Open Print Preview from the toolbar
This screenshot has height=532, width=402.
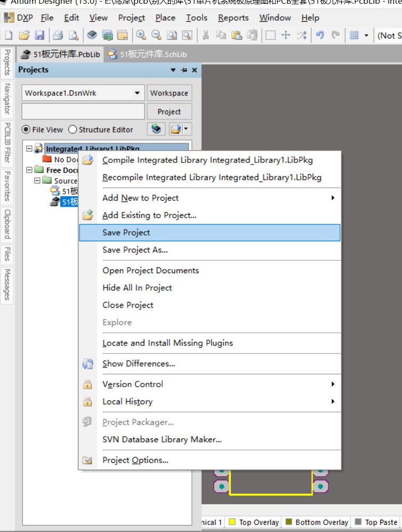(x=74, y=35)
